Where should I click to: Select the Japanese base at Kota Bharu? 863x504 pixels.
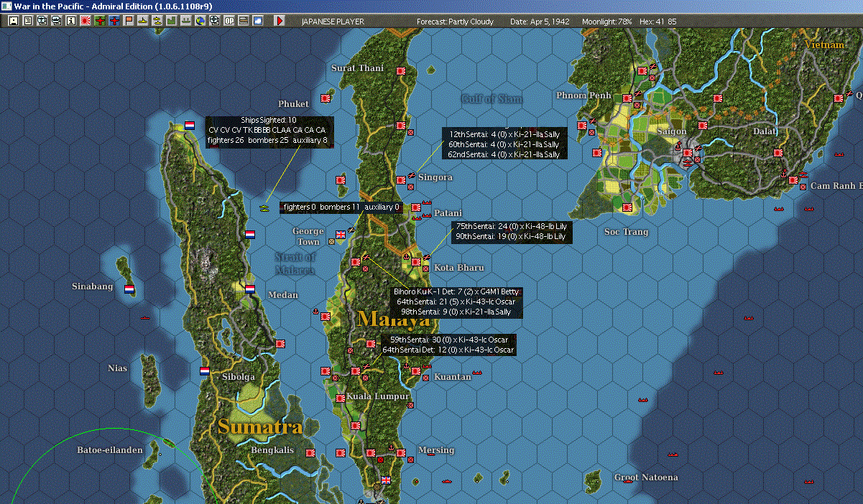[415, 262]
